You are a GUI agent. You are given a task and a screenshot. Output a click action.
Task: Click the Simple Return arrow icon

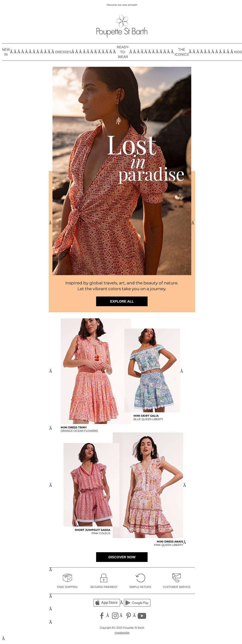[x=140, y=578]
